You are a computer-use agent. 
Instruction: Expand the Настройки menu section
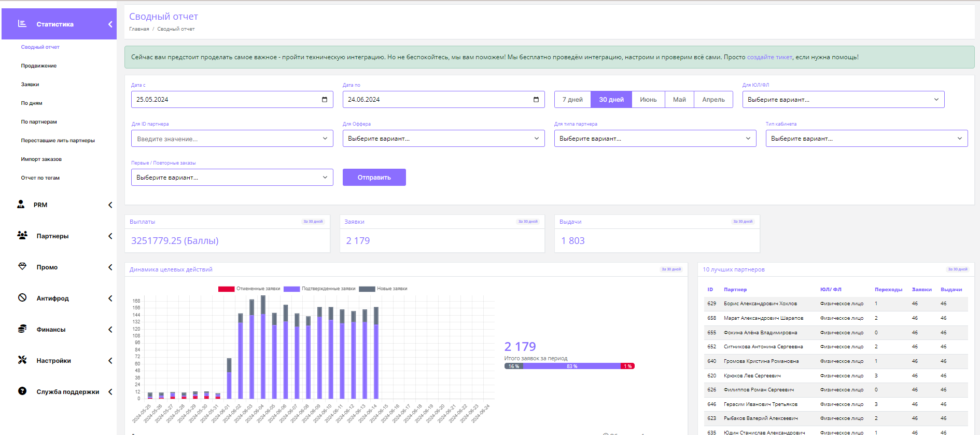(x=110, y=361)
